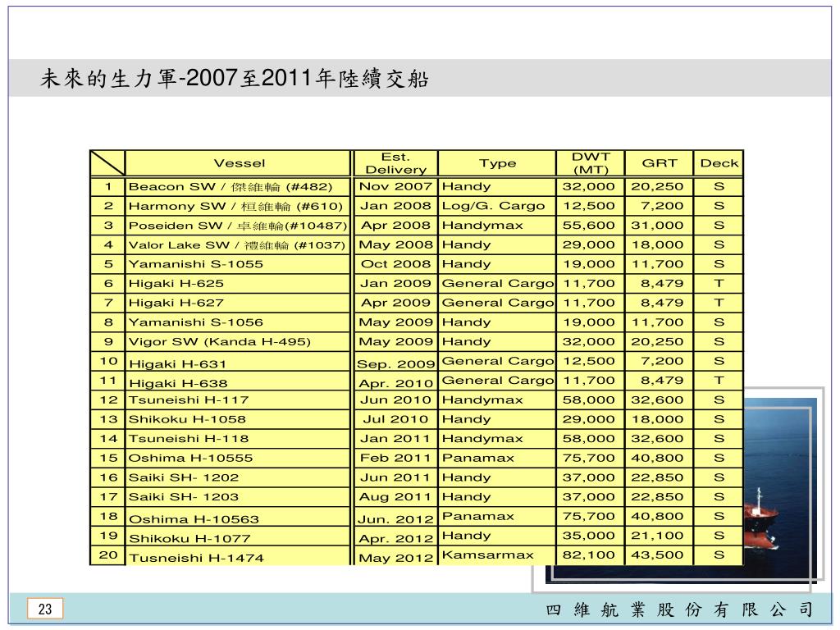Click the slide title about 2007 to 2011 deliveries
This screenshot has width=840, height=630.
(x=234, y=79)
